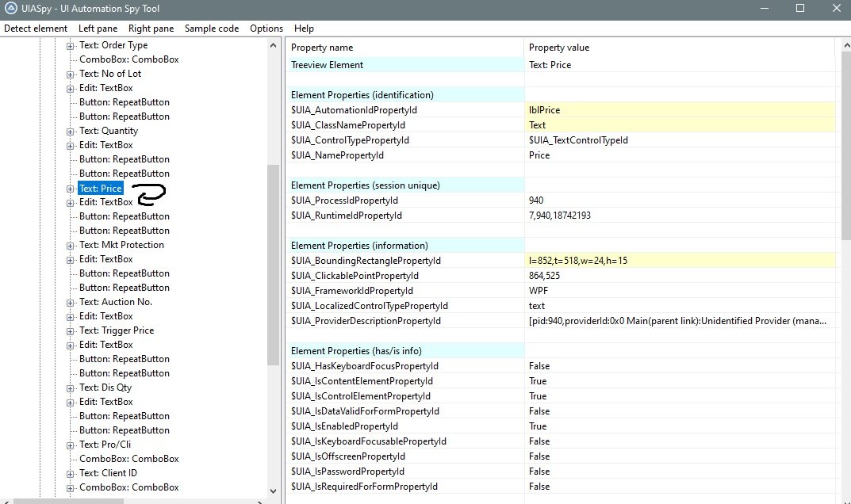Expand the Text: Dis Qty node
This screenshot has height=504, width=851.
pos(70,388)
